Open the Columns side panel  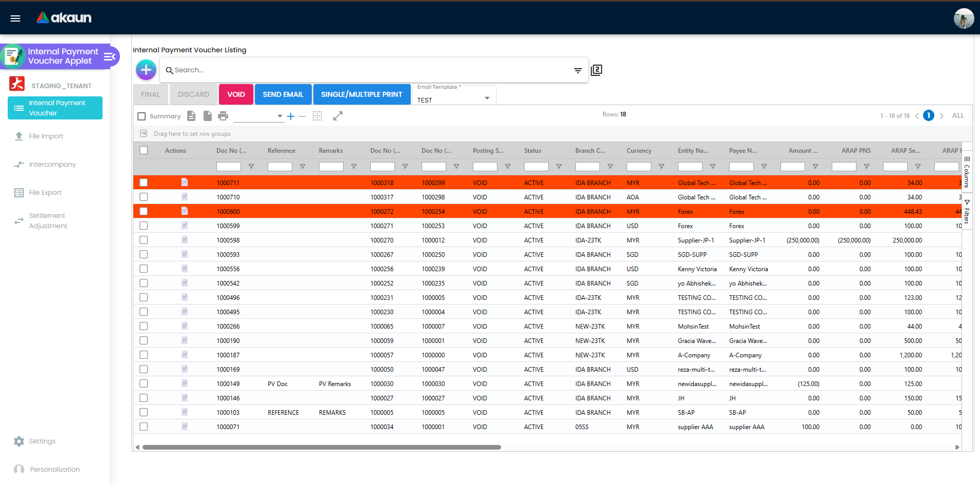(x=967, y=172)
